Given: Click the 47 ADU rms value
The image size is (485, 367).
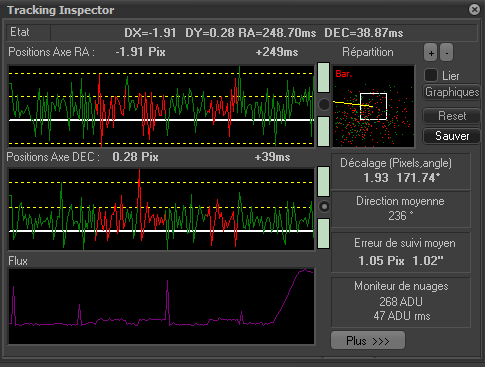Looking at the screenshot, I should coord(402,316).
